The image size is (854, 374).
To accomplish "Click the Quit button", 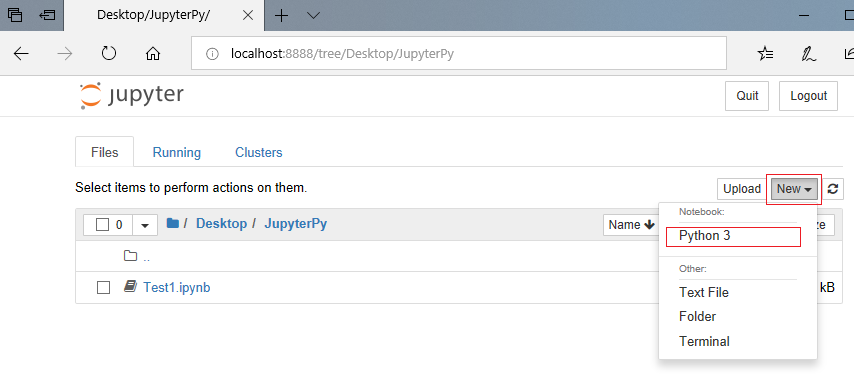I will pyautogui.click(x=747, y=96).
